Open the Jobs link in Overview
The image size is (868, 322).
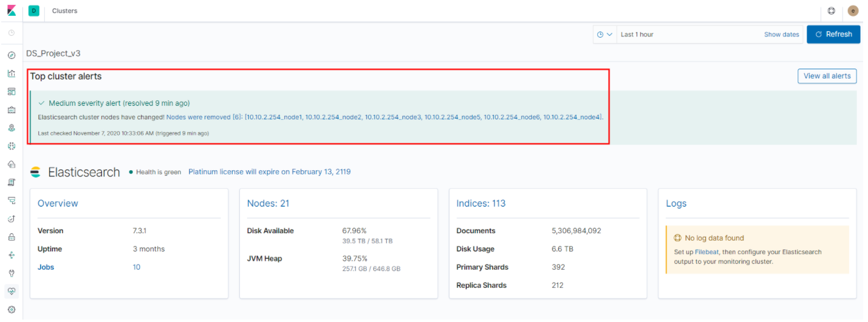pyautogui.click(x=46, y=267)
